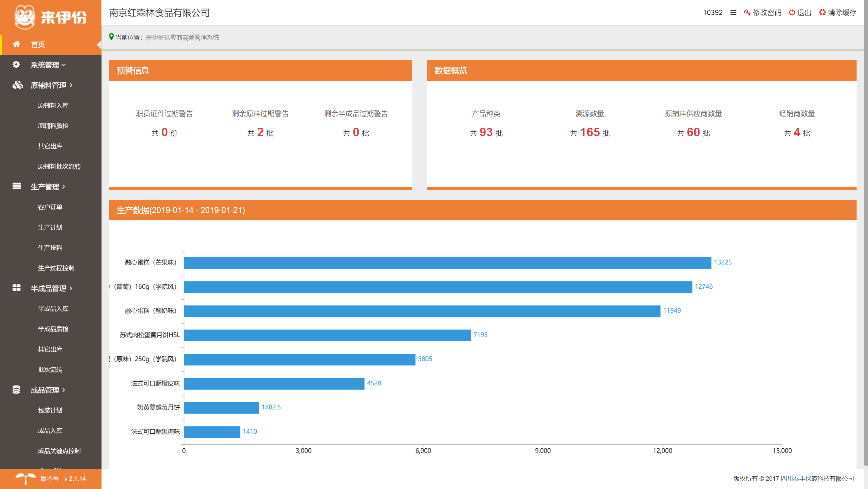
Task: Click 清除缓存 to clear cache
Action: point(838,12)
